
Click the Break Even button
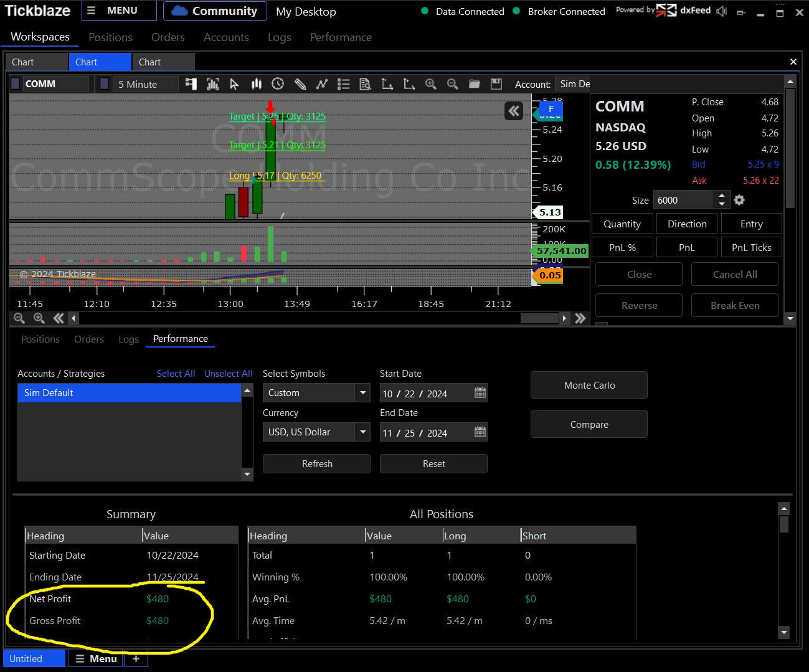click(735, 306)
